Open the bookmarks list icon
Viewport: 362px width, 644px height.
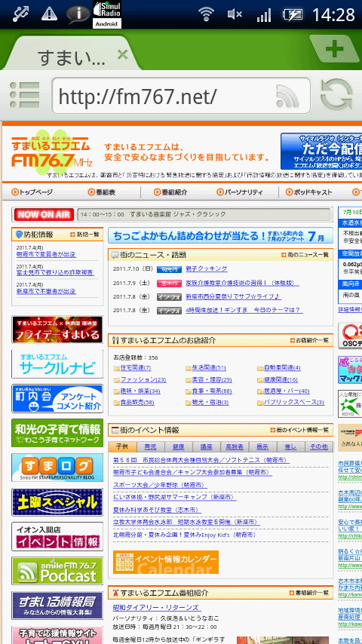[x=24, y=95]
